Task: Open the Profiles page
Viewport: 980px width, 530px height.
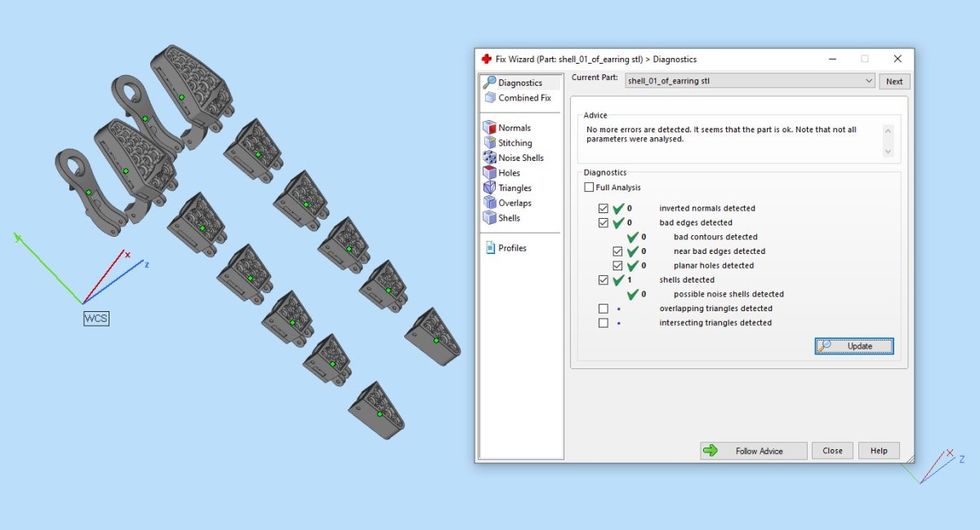Action: point(511,248)
